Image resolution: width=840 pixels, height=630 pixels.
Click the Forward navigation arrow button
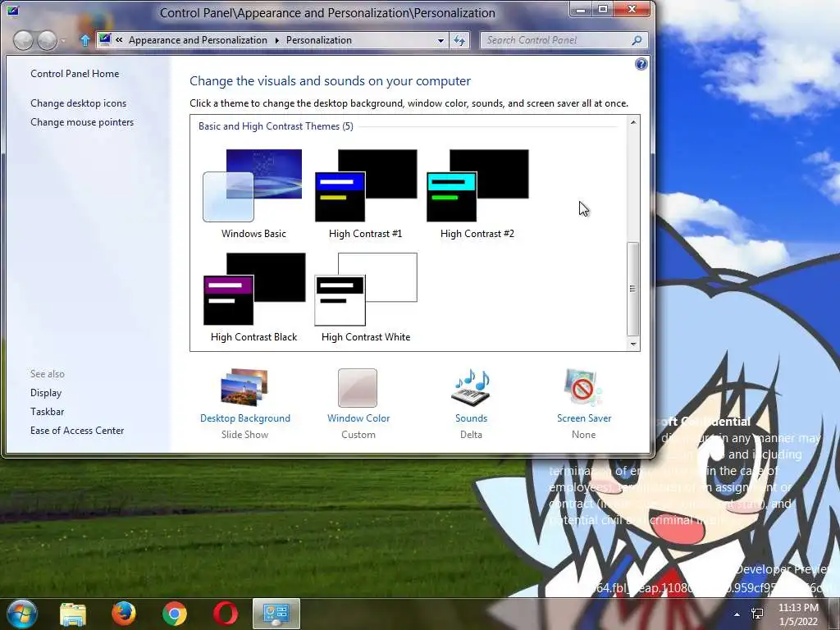(47, 40)
